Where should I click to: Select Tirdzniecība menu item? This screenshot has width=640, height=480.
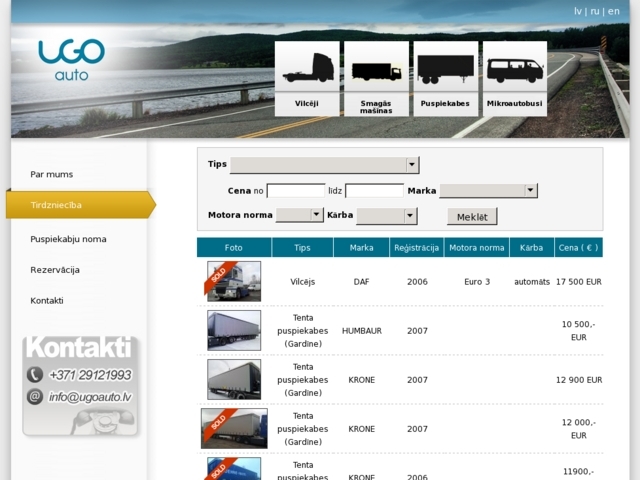[x=81, y=205]
